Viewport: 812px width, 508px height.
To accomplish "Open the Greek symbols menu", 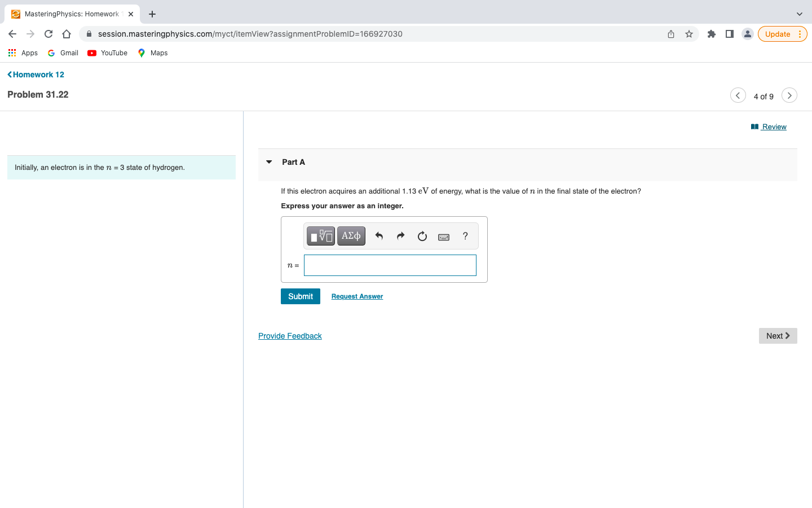I will (x=351, y=236).
